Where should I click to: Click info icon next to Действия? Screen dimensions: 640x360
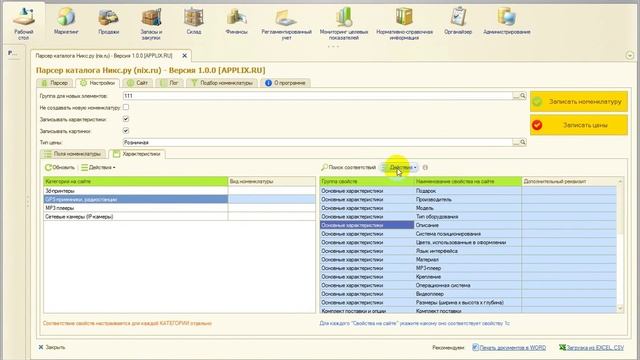[425, 167]
